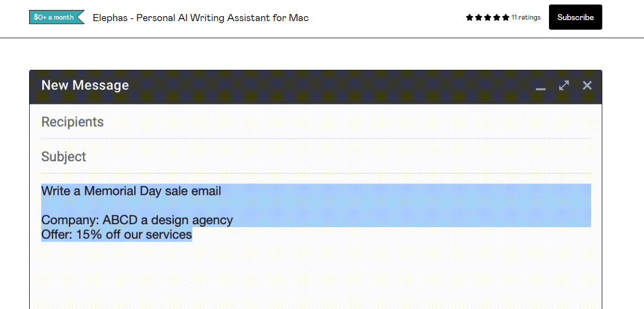The height and width of the screenshot is (309, 644).
Task: Click the Elephas product title
Action: pyautogui.click(x=201, y=18)
